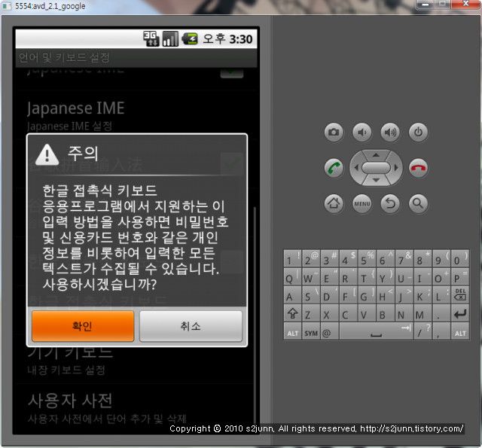
Task: Tap the emulator power button
Action: pos(418,133)
